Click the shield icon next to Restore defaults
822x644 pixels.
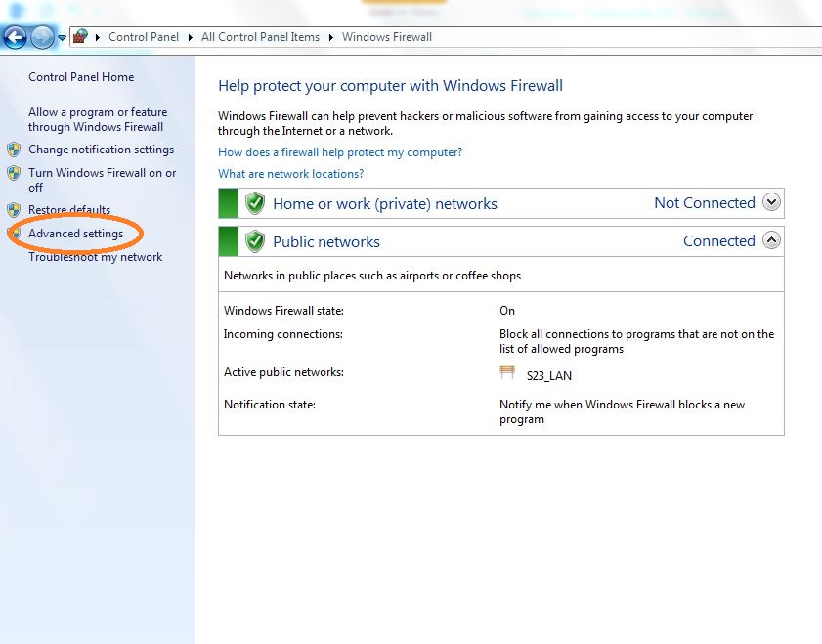tap(14, 210)
